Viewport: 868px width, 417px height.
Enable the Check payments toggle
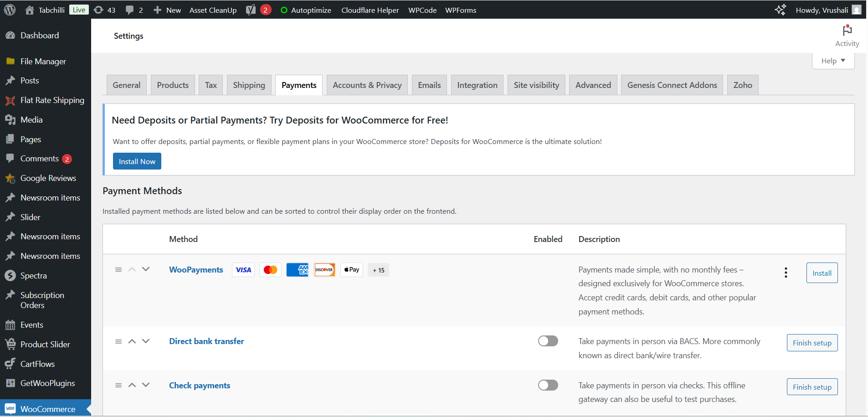548,385
